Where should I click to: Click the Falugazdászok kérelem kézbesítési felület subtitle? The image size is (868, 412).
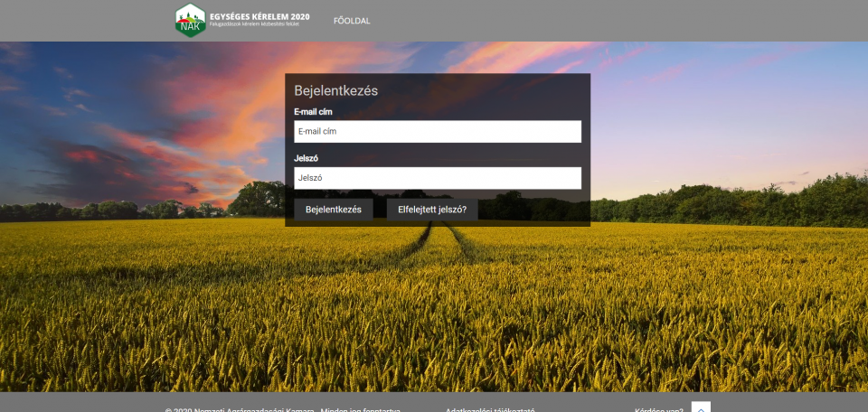point(253,24)
